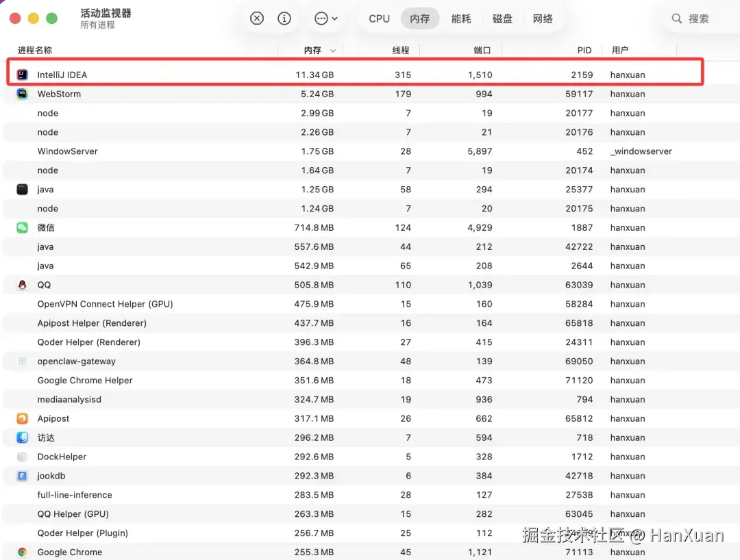This screenshot has width=740, height=560.
Task: Click the 所有进程 subtitle
Action: click(97, 25)
